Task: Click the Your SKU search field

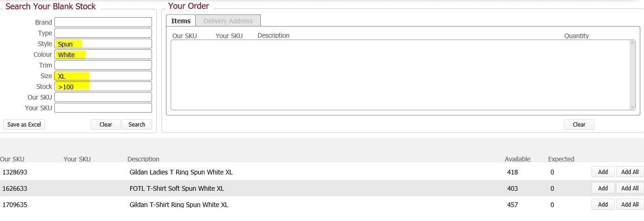Action: [x=103, y=108]
